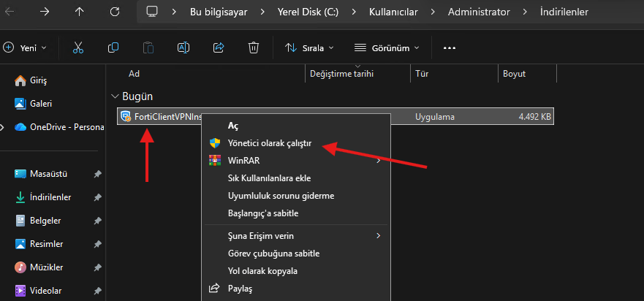
Task: Click the pin icon next to Müzikler
Action: 97,267
